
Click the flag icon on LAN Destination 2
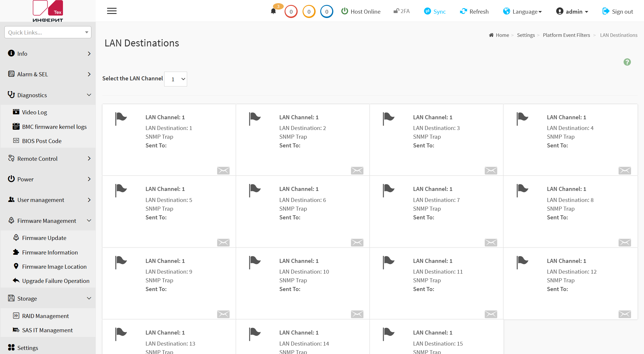coord(255,119)
